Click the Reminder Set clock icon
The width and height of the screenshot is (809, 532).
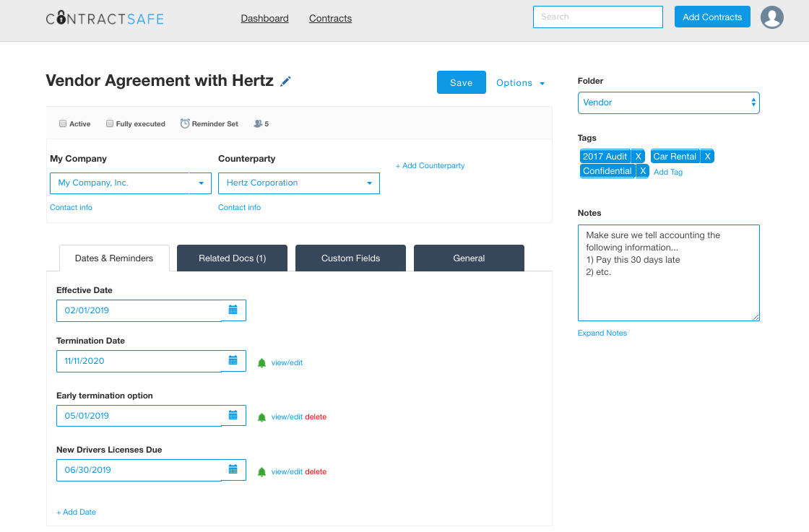tap(186, 123)
